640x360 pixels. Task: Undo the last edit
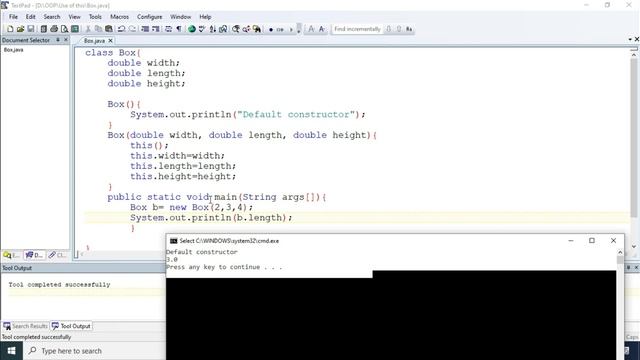pyautogui.click(x=122, y=29)
